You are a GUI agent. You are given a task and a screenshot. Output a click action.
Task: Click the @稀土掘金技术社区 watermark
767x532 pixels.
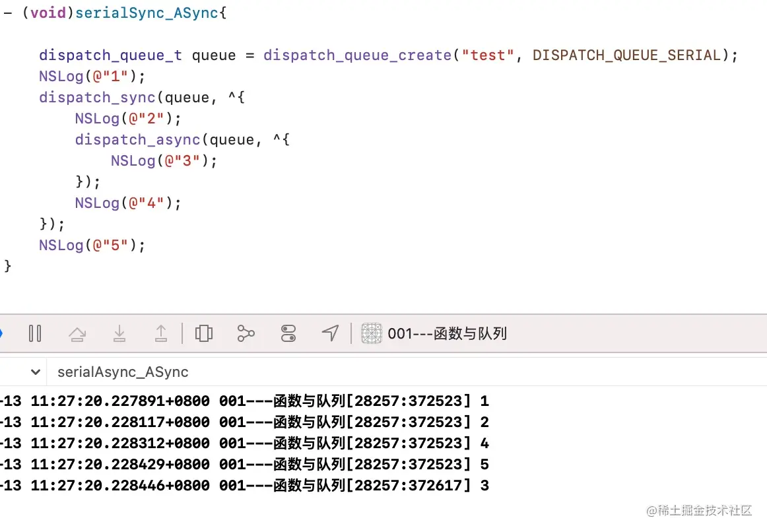(700, 511)
